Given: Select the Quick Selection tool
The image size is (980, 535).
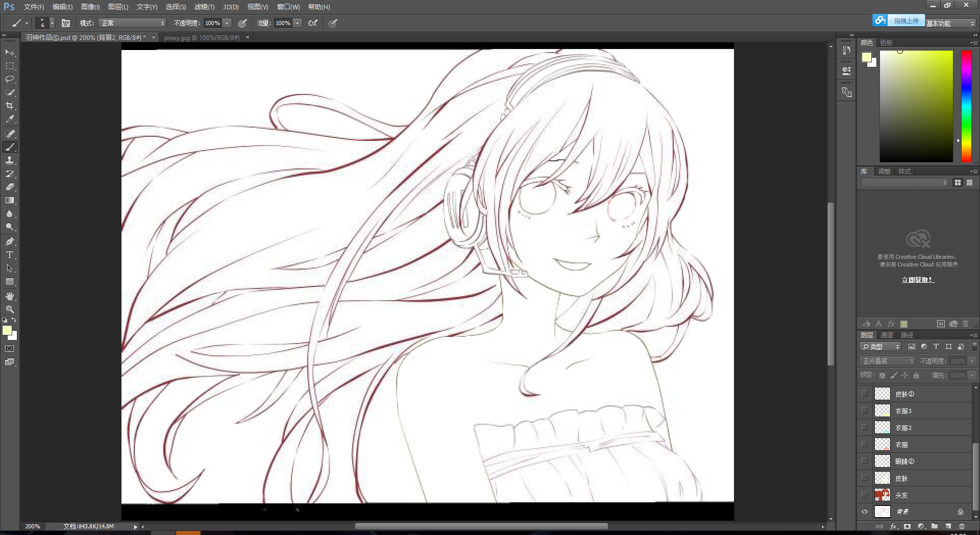Looking at the screenshot, I should (10, 92).
